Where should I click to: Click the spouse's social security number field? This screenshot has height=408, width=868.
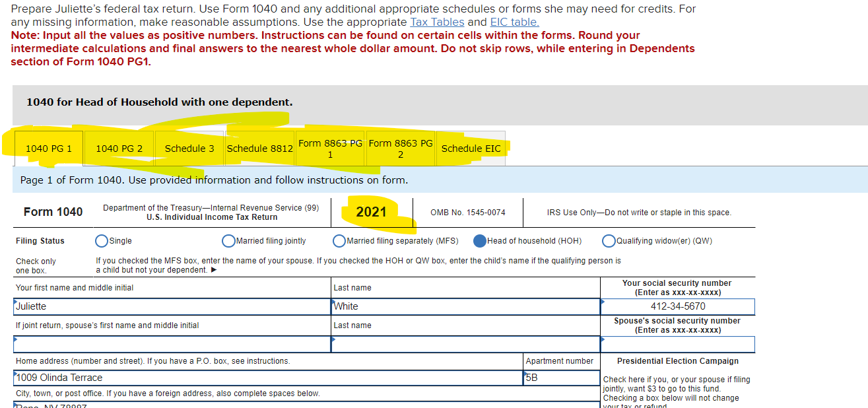tap(677, 344)
